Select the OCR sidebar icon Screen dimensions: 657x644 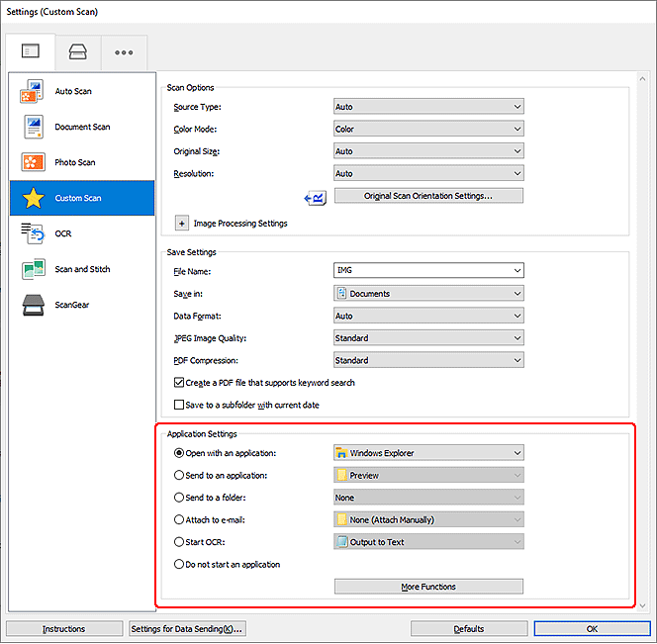tap(30, 233)
